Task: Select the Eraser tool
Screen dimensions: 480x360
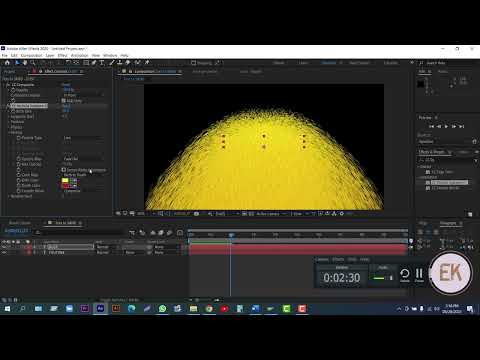Action: [x=127, y=63]
